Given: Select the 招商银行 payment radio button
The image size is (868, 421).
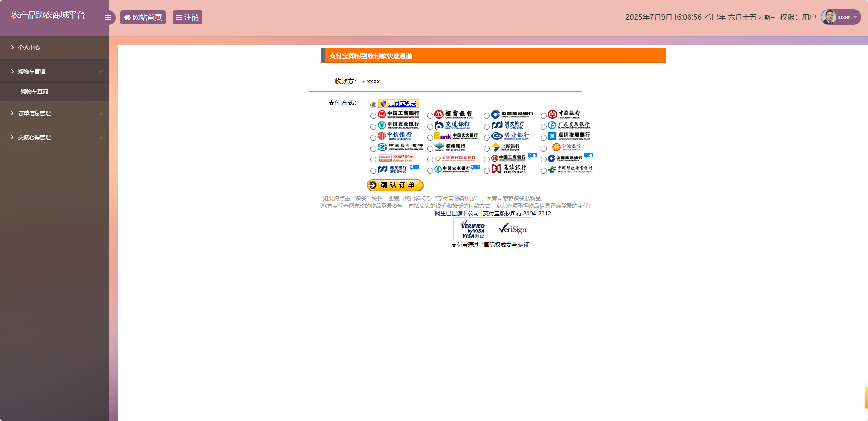Looking at the screenshot, I should 430,115.
